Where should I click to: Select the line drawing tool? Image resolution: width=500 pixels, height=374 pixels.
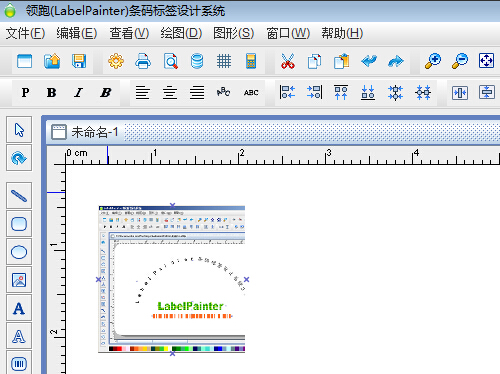(x=19, y=196)
